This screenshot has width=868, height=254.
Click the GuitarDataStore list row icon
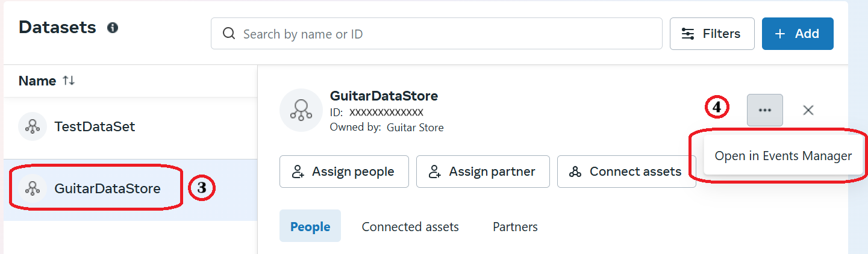33,188
